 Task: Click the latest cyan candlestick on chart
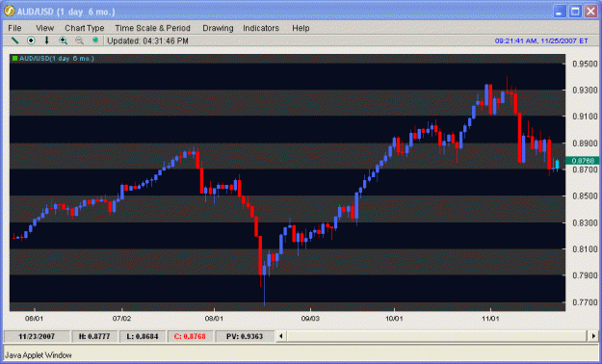(558, 165)
